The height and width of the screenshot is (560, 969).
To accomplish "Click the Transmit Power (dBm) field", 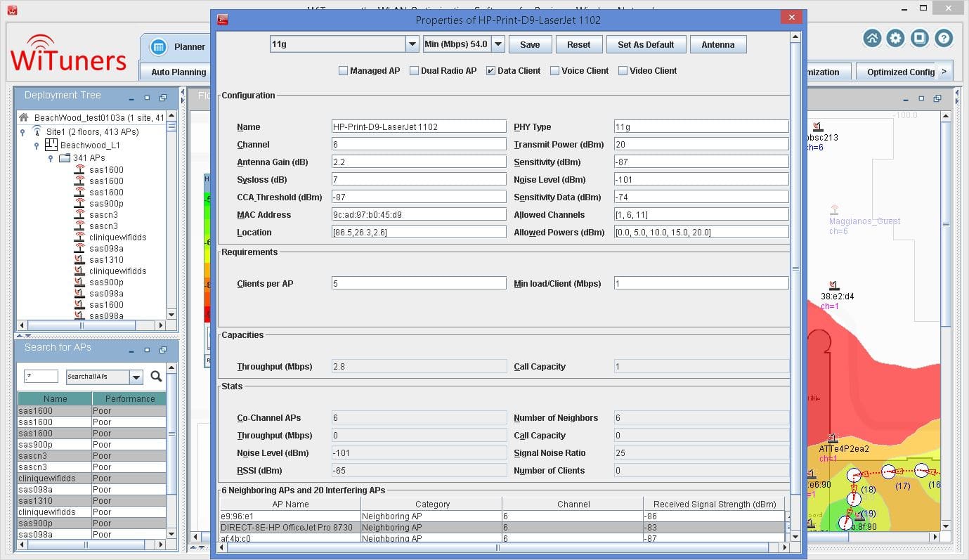I will coord(701,144).
